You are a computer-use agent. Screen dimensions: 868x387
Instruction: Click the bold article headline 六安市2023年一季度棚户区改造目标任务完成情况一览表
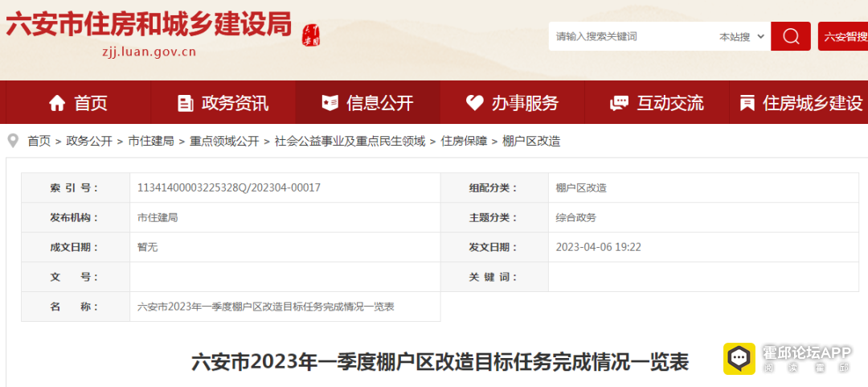click(440, 362)
